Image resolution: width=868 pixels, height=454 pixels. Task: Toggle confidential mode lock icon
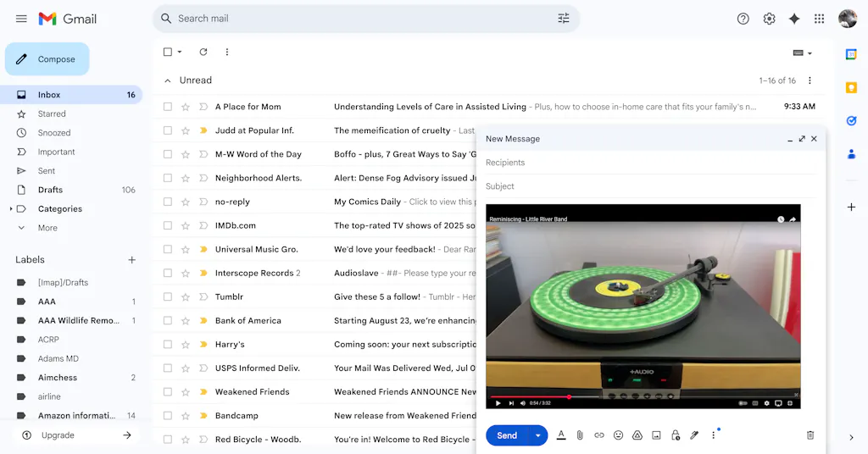click(676, 435)
